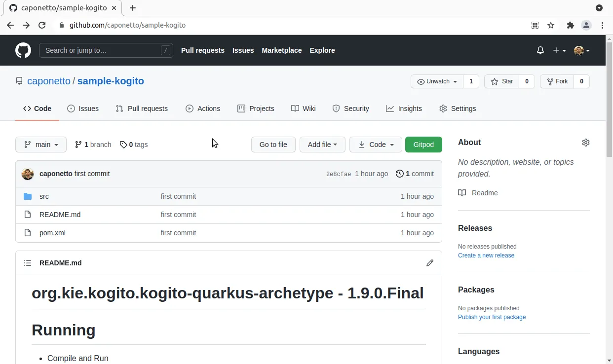Reload the page
Image resolution: width=613 pixels, height=364 pixels.
pos(42,25)
